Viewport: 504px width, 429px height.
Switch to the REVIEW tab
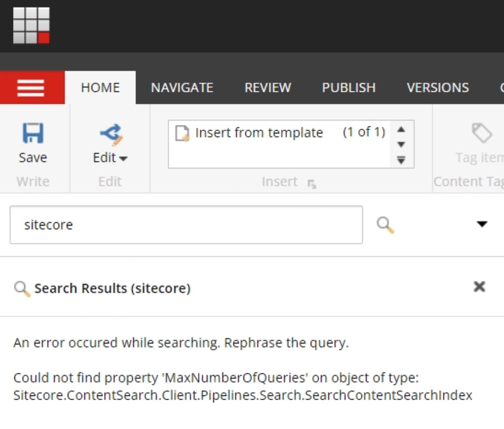click(x=268, y=88)
